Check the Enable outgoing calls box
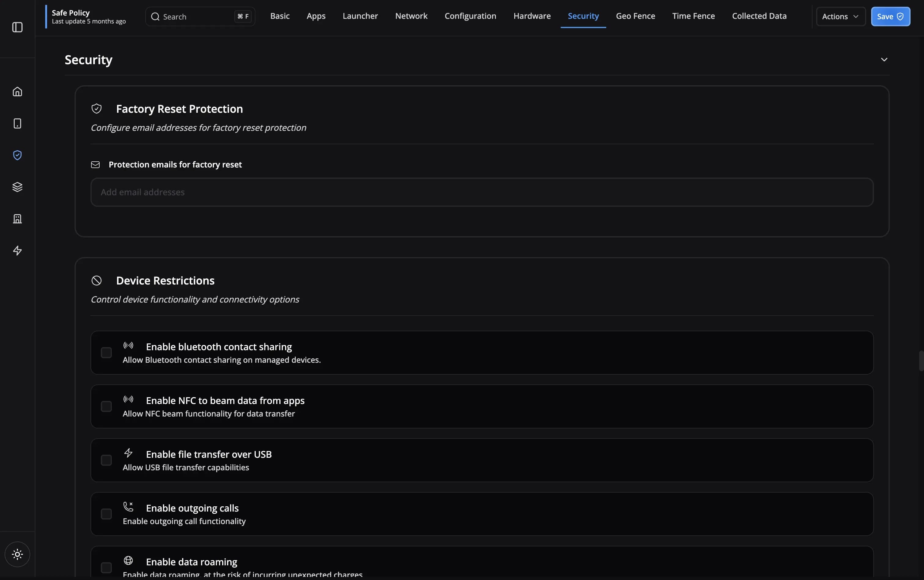This screenshot has height=580, width=924. tap(106, 514)
